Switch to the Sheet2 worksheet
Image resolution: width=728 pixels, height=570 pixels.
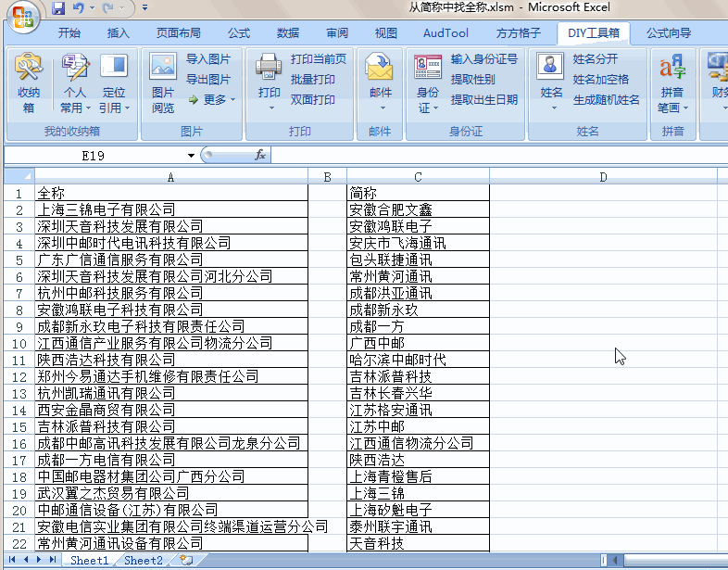coord(144,561)
